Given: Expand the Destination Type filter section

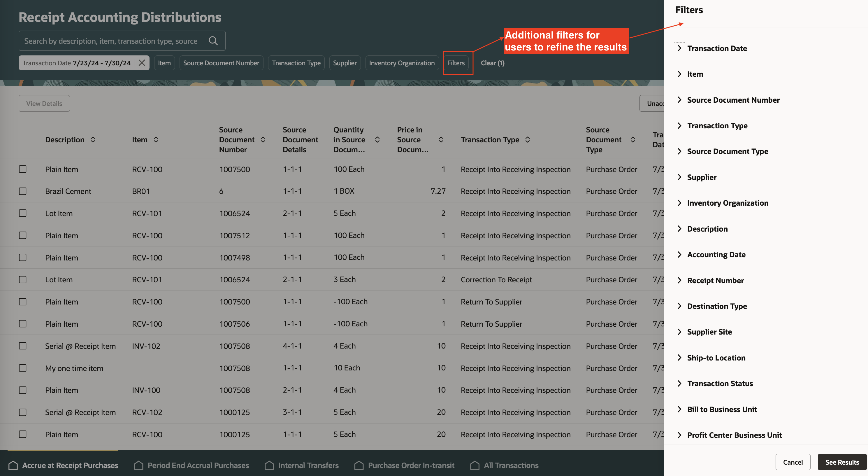Looking at the screenshot, I should tap(679, 306).
